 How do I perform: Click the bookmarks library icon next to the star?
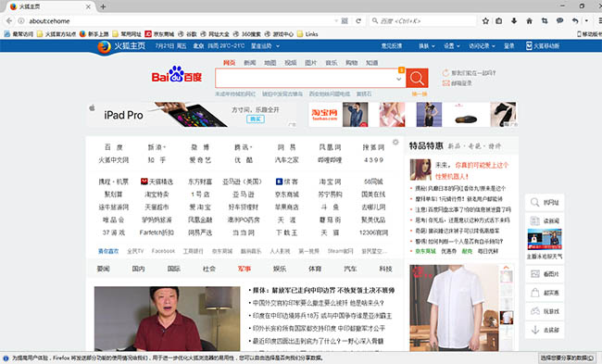click(x=498, y=20)
